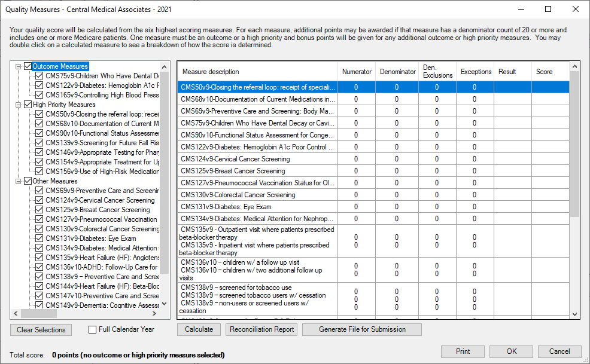Screen dimensions: 590x364
Task: Collapse the Other Measures tree group
Action: click(x=19, y=181)
